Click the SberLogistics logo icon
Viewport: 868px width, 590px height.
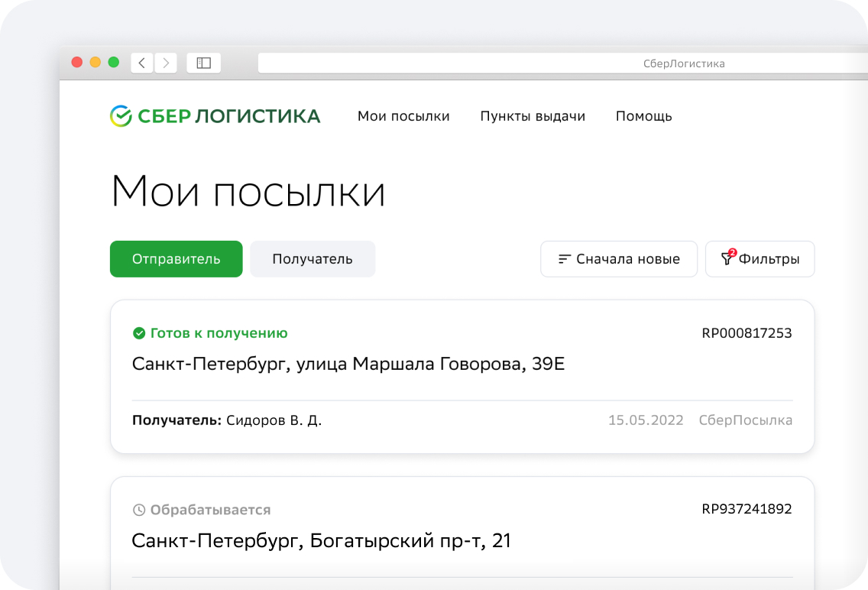(121, 116)
